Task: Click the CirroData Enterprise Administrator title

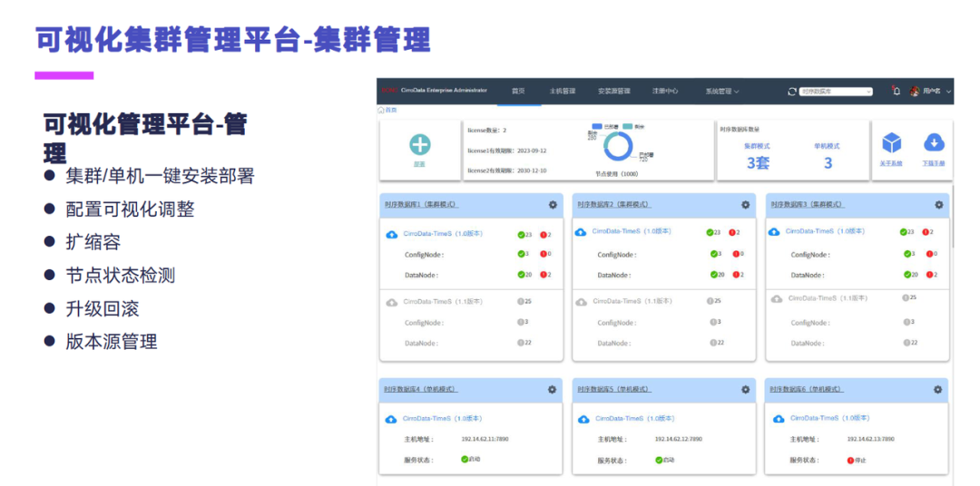Action: 444,91
